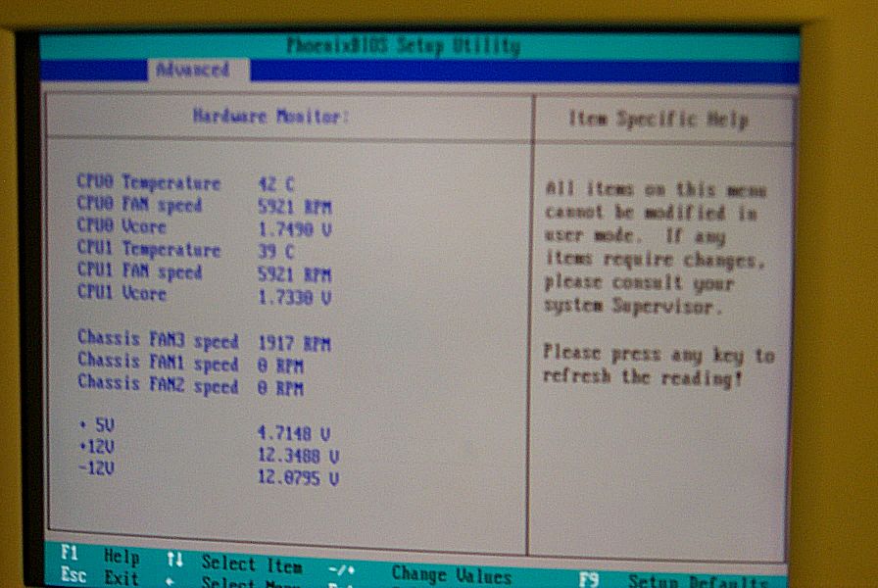The image size is (878, 588).
Task: Select the CPU1 Vcore label
Action: click(122, 293)
